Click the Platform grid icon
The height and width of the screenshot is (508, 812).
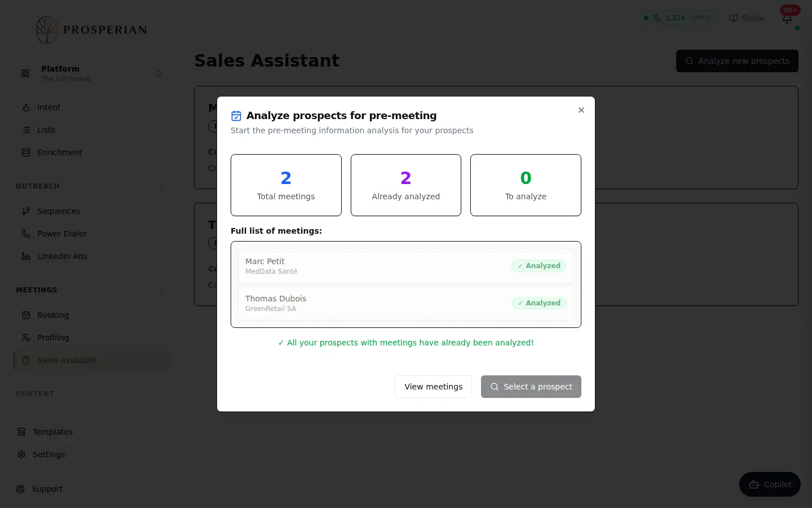pyautogui.click(x=25, y=73)
